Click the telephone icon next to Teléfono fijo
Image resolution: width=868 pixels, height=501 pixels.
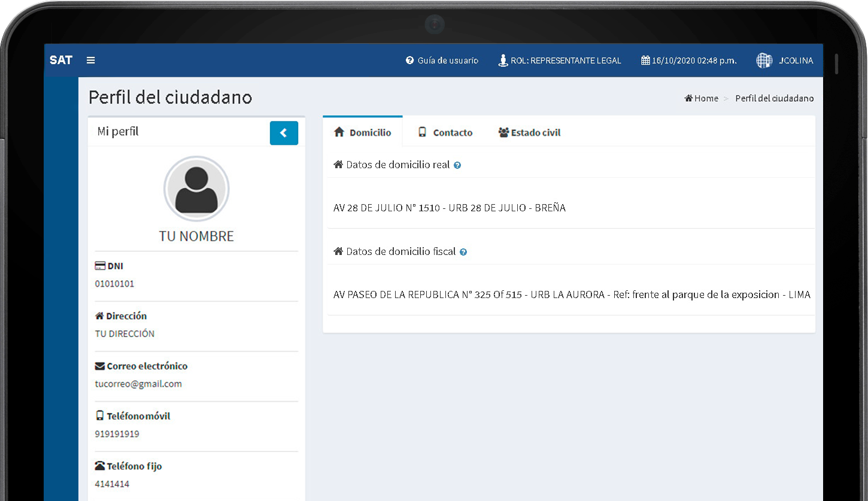pyautogui.click(x=100, y=466)
